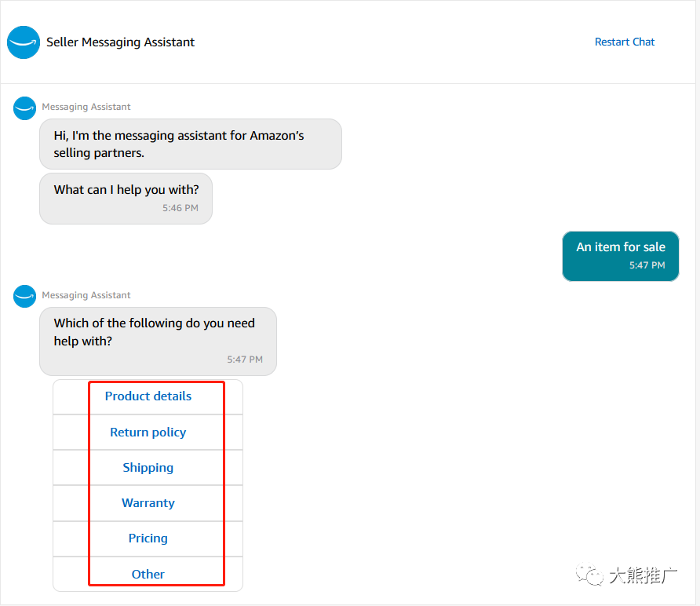Click the 5:46 PM timestamp

(180, 208)
